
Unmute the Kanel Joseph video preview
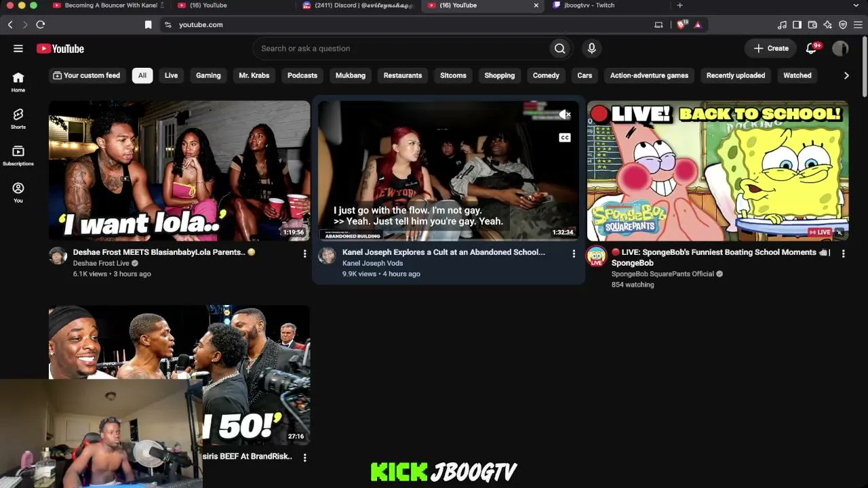[x=564, y=115]
